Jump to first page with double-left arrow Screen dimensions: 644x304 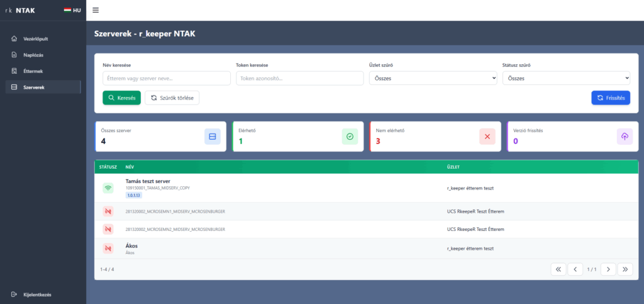coord(558,269)
